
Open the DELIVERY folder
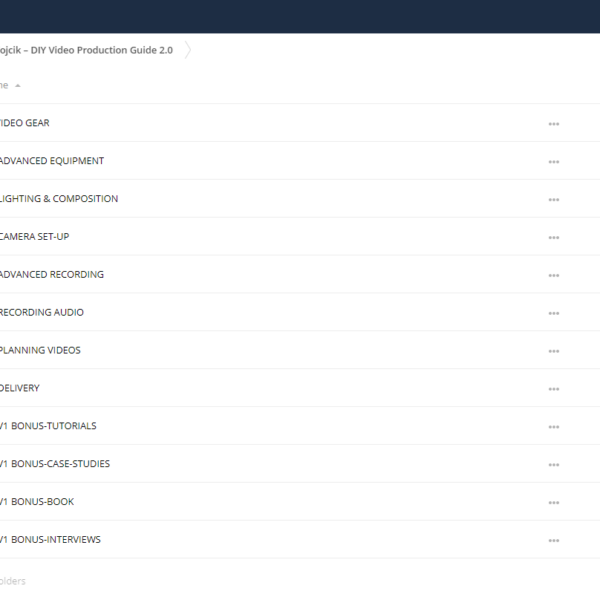click(20, 388)
